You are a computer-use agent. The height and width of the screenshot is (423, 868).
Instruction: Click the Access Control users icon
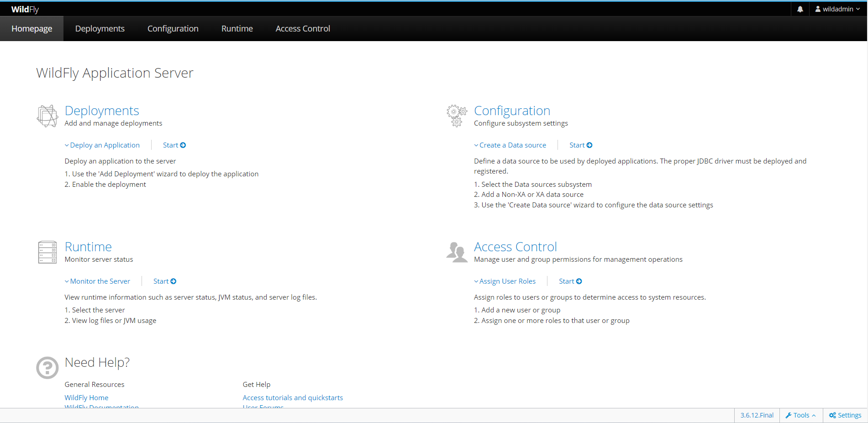[x=457, y=252]
